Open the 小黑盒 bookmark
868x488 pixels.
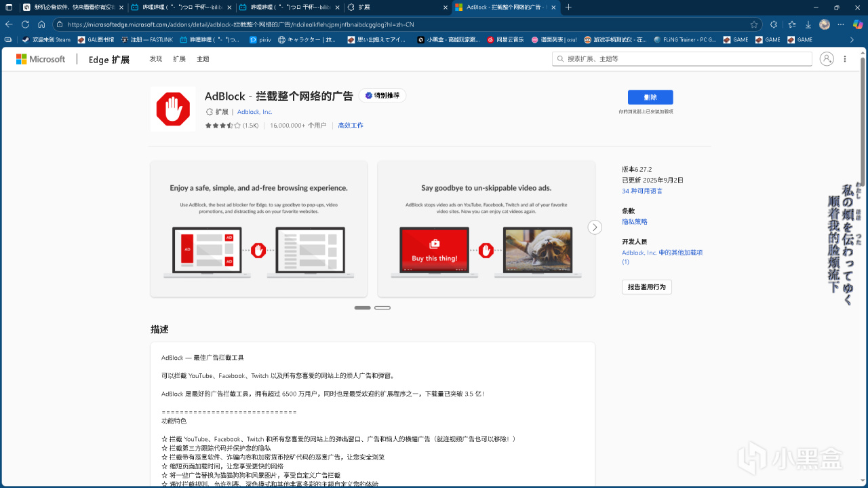tap(448, 39)
